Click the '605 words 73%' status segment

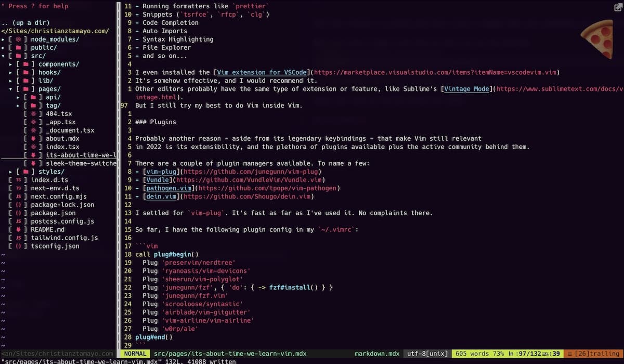481,354
